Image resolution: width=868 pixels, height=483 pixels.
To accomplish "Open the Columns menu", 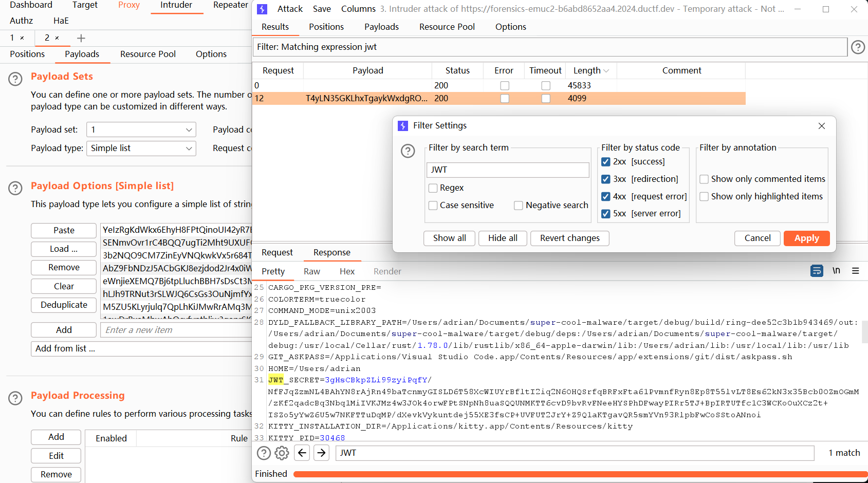I will [x=358, y=9].
